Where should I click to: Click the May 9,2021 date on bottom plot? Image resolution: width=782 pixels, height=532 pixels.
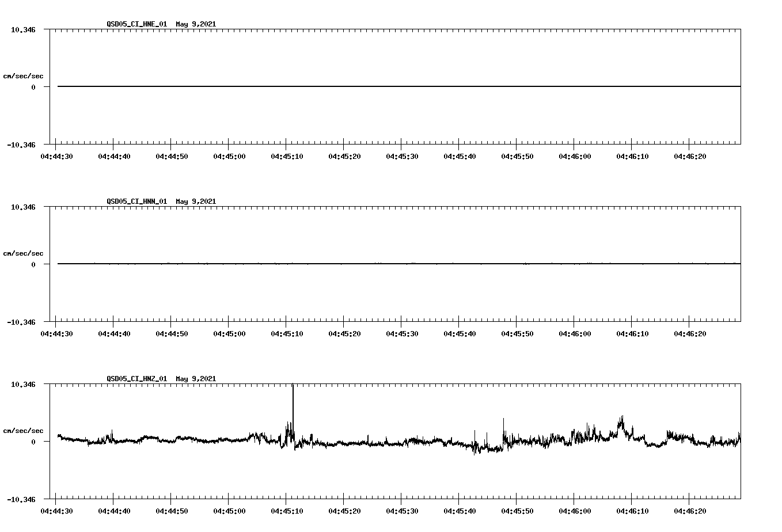click(x=196, y=379)
